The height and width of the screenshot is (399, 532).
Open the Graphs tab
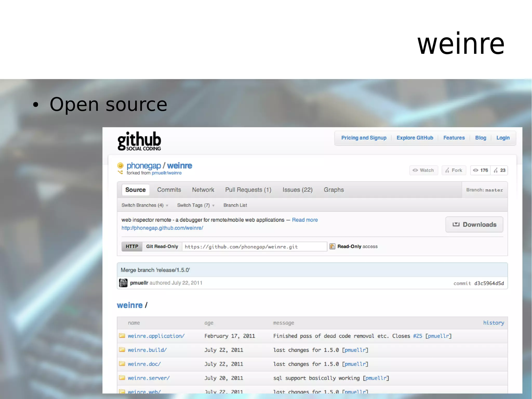click(334, 190)
